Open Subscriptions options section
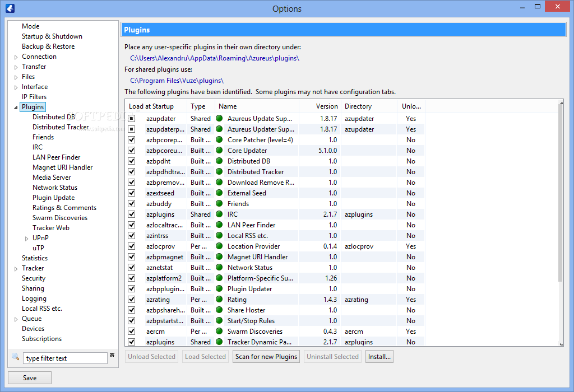 [41, 339]
